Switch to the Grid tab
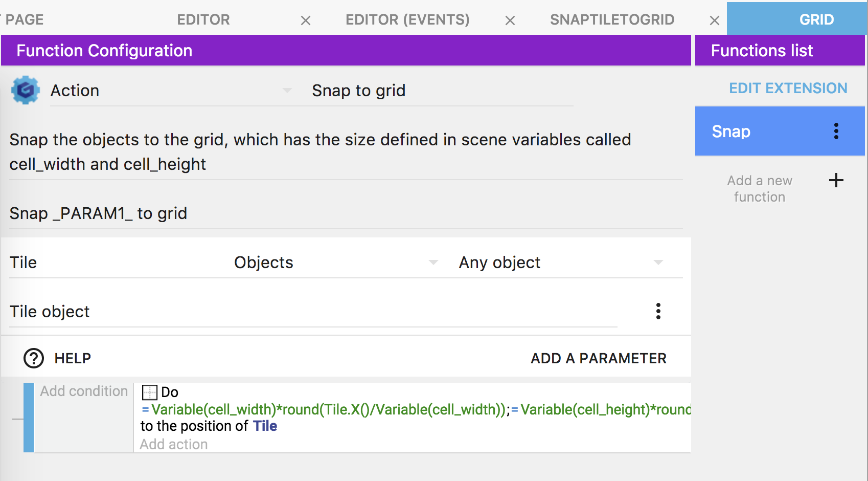Image resolution: width=868 pixels, height=481 pixels. (816, 19)
